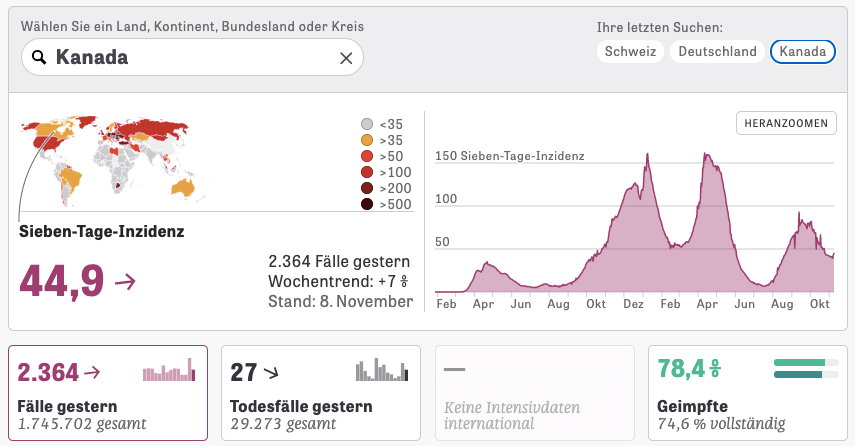Select the Deutschland recent search
This screenshot has height=446, width=855.
[x=717, y=52]
